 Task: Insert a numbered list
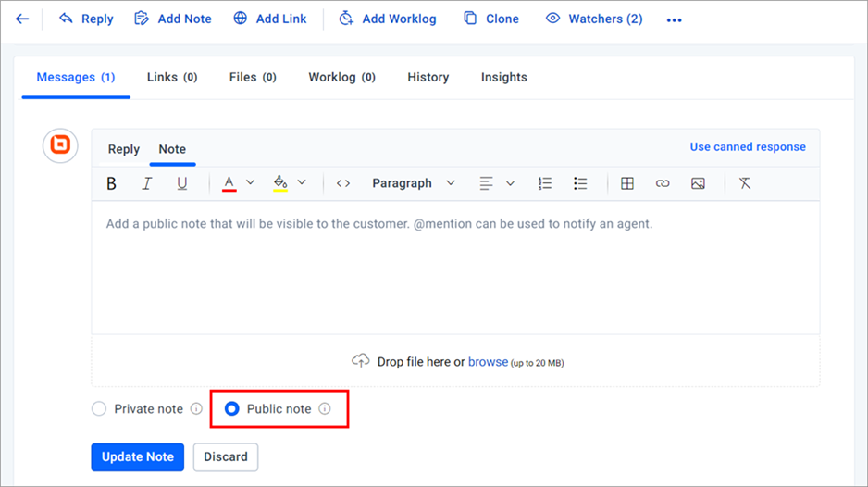545,183
